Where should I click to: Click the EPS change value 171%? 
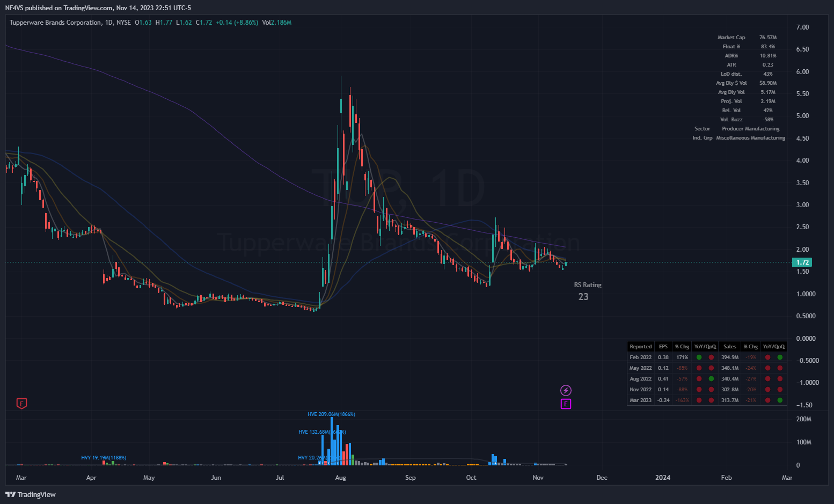pos(682,357)
